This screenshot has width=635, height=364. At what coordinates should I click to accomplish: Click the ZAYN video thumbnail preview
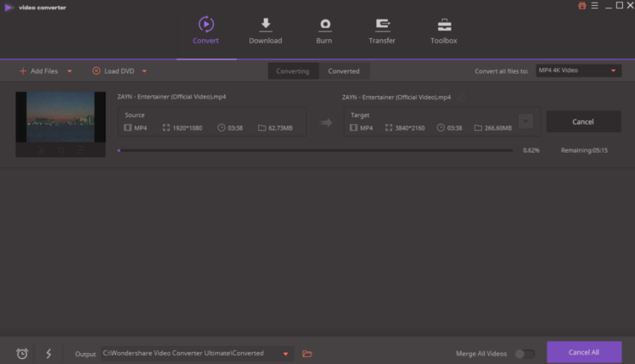click(x=60, y=117)
